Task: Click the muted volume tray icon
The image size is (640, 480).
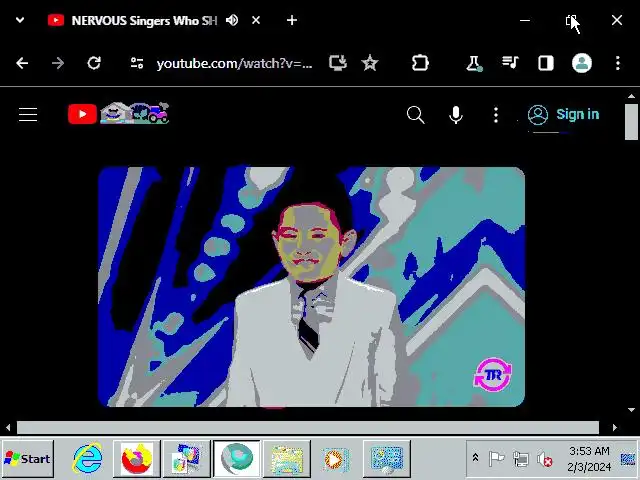Action: (x=545, y=460)
